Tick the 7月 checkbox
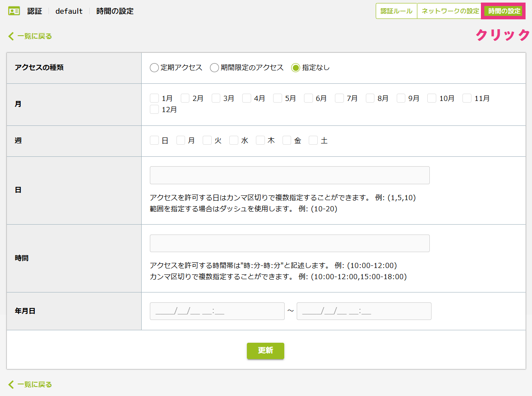Viewport: 532px width, 396px height. click(339, 98)
